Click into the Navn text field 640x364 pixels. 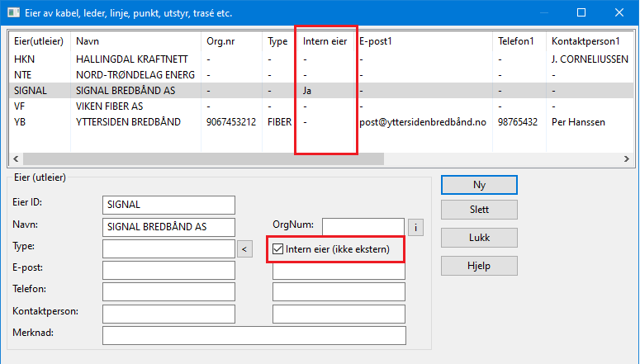[x=168, y=227]
